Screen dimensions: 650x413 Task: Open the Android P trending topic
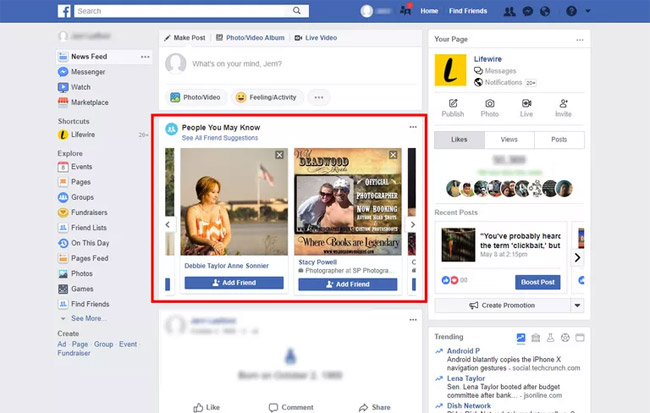pyautogui.click(x=463, y=351)
